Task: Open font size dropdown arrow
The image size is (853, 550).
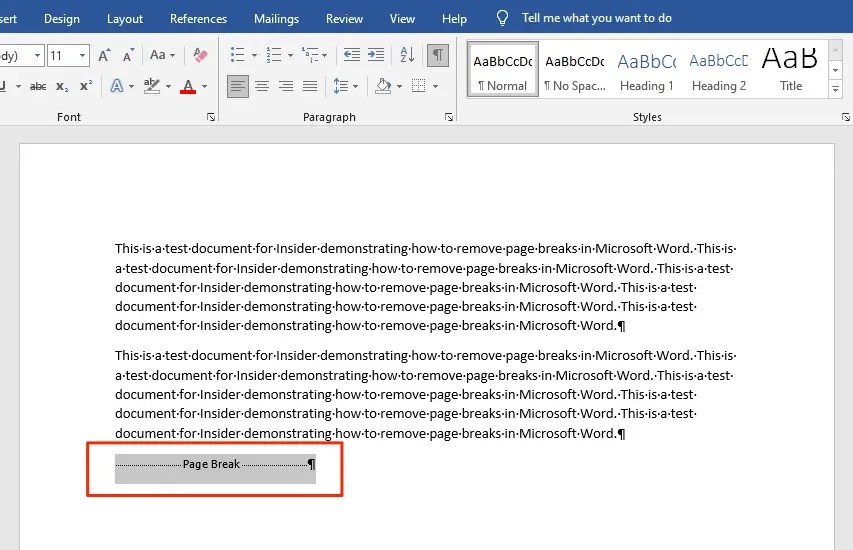Action: point(82,55)
